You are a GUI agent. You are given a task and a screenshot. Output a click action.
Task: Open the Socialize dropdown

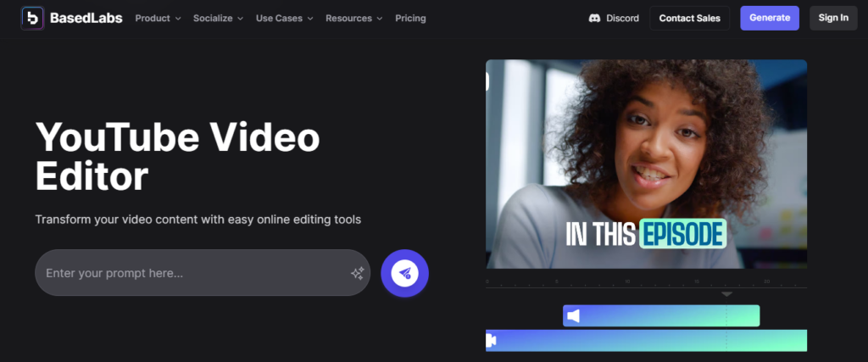click(218, 18)
